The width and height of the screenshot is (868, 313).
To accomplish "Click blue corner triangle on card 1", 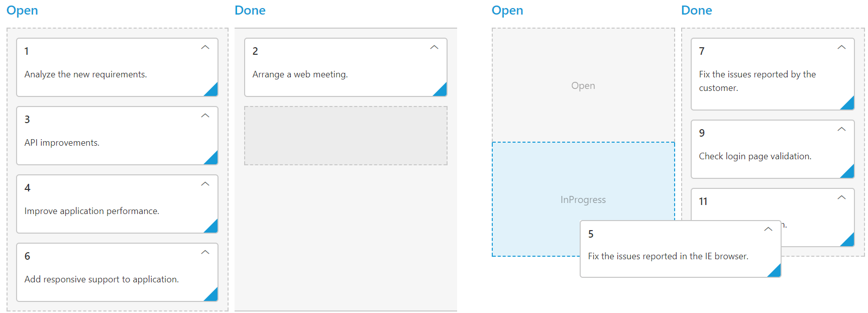I will pyautogui.click(x=213, y=91).
